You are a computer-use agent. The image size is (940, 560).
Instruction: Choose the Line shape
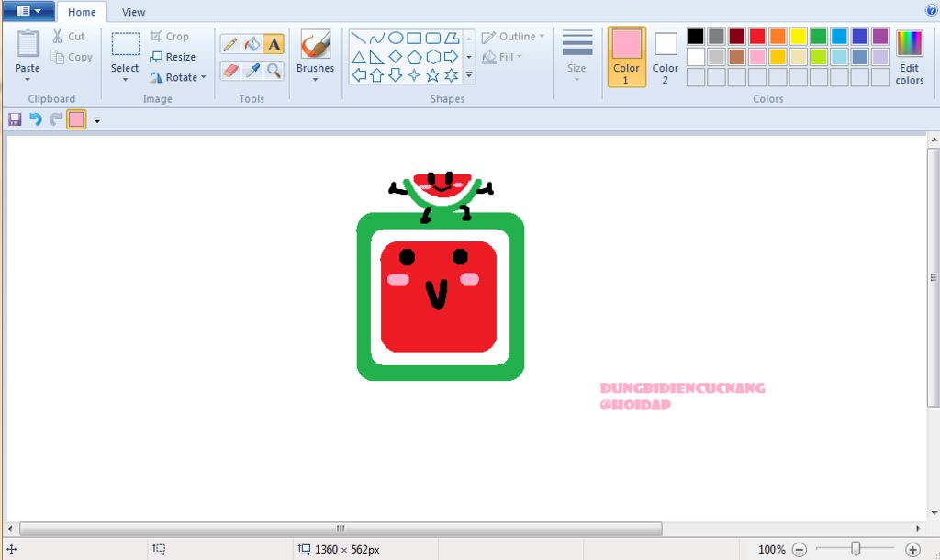(359, 39)
